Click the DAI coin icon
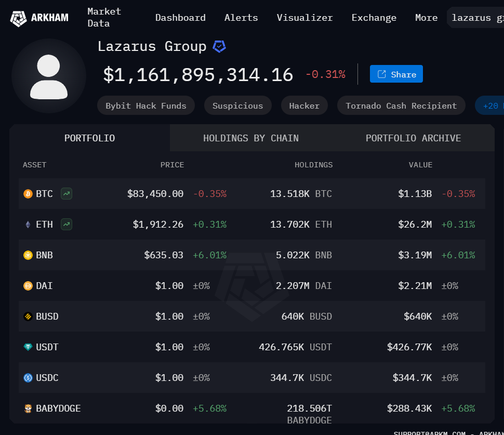Viewport: 504px width, 435px height. [x=28, y=286]
